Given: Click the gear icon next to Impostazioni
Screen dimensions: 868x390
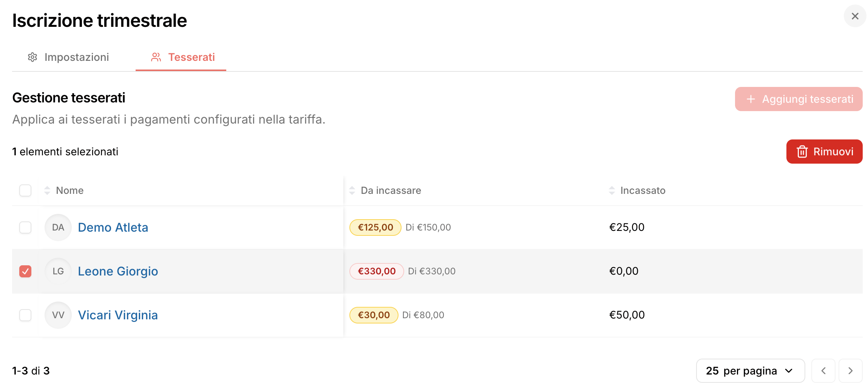Looking at the screenshot, I should [32, 57].
